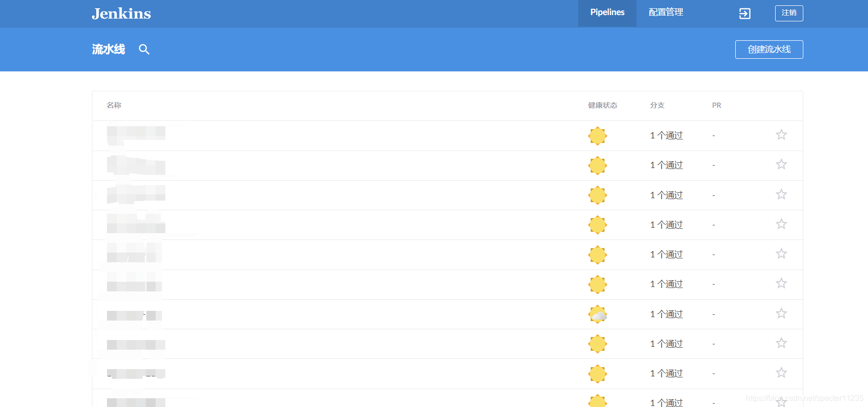This screenshot has height=407, width=868.
Task: Click the Jenkins logo
Action: click(122, 14)
